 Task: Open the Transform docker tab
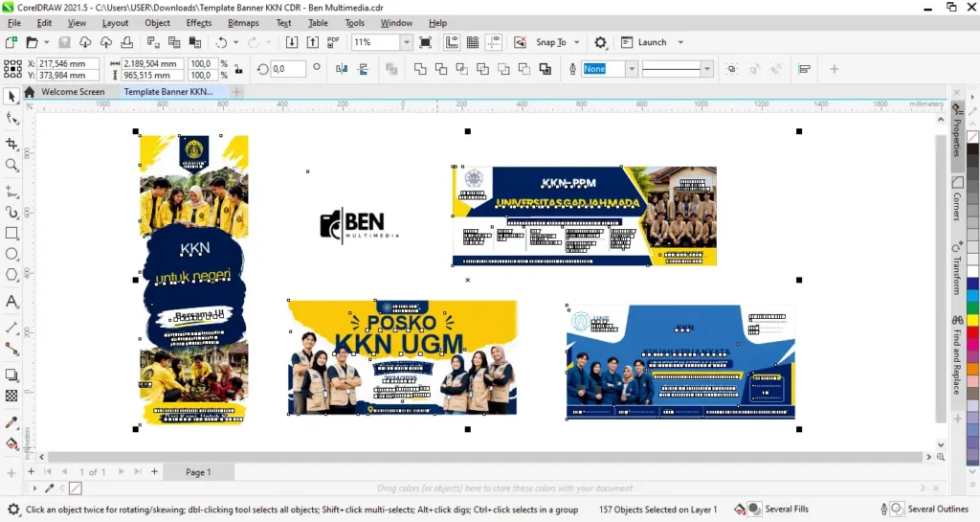(x=957, y=267)
